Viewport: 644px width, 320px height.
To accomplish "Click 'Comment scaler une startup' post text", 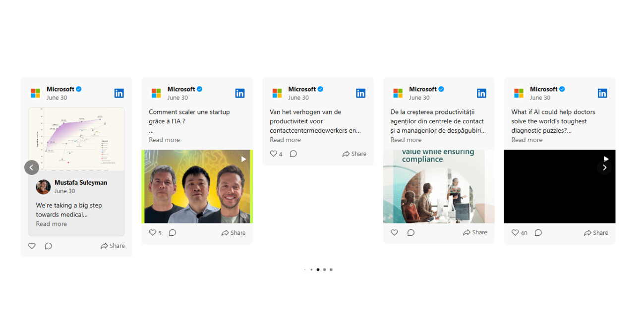I will (189, 116).
